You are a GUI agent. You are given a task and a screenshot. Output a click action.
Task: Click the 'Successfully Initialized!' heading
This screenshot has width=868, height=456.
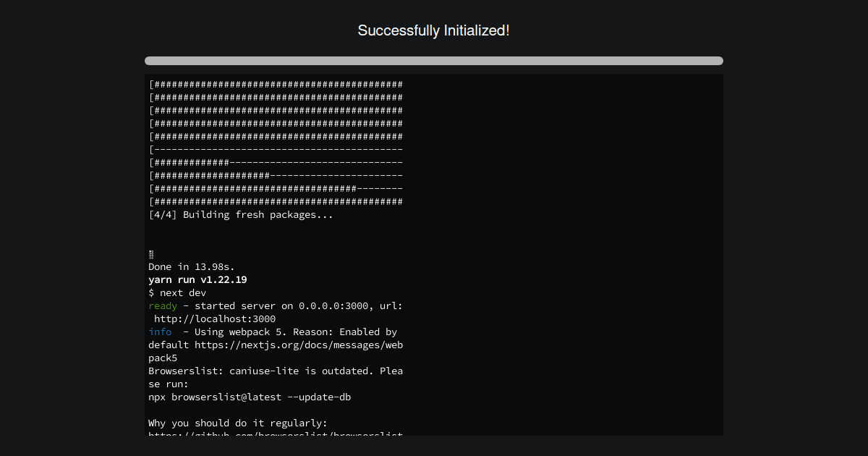[433, 30]
